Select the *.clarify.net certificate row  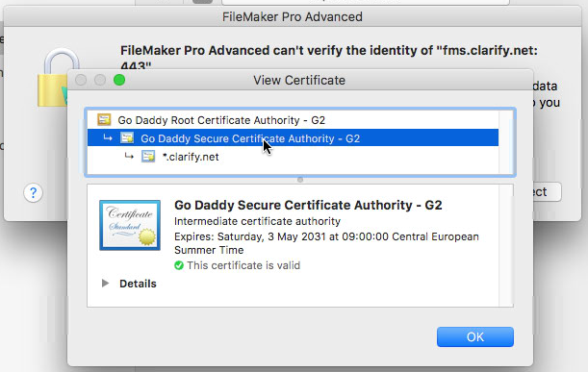tap(293, 157)
